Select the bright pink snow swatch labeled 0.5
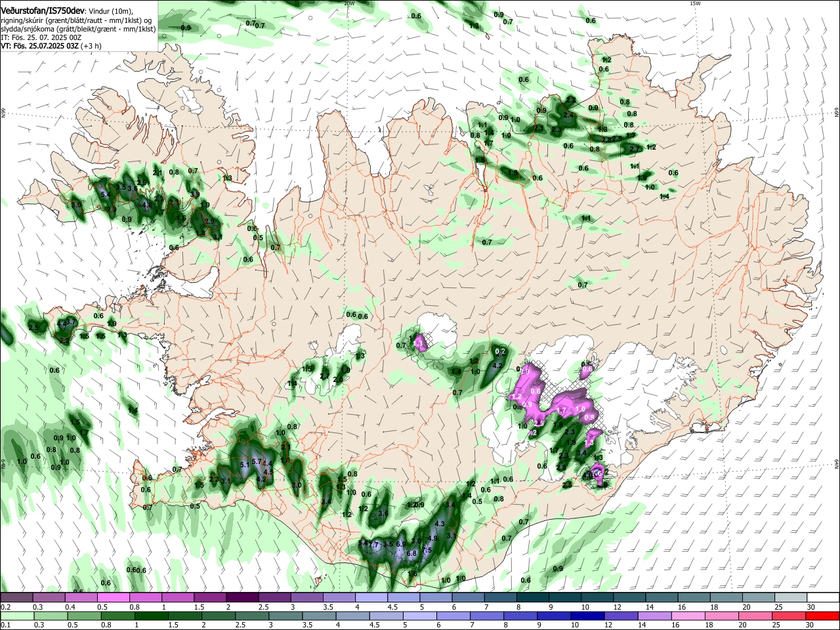The height and width of the screenshot is (630, 840). pyautogui.click(x=113, y=597)
